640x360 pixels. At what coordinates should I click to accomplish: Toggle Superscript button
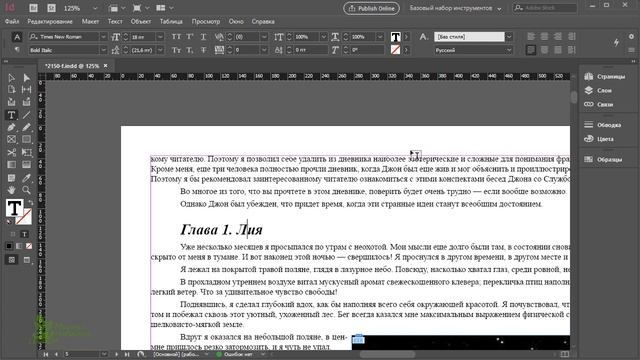pos(190,37)
